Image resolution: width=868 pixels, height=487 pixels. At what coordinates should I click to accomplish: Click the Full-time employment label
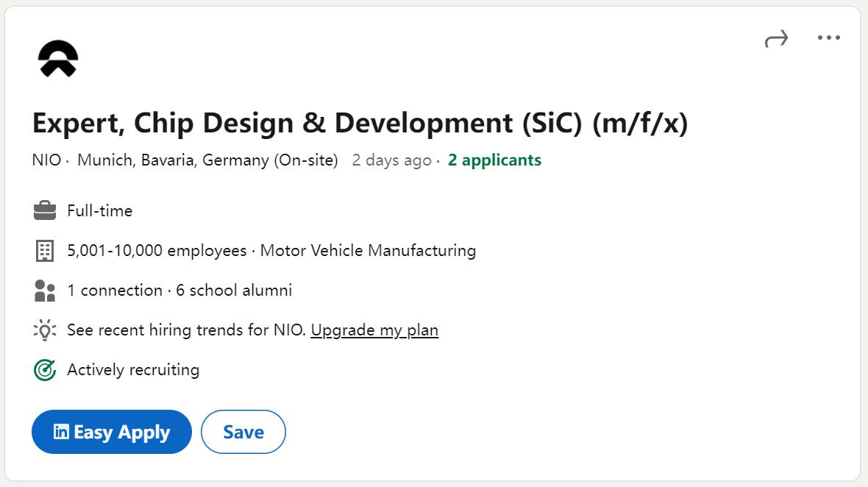[99, 210]
